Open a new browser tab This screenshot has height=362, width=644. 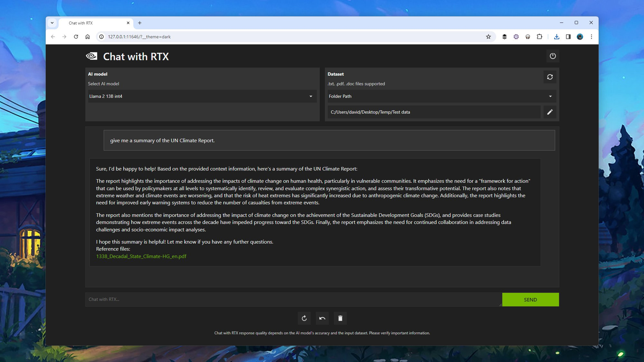point(140,23)
